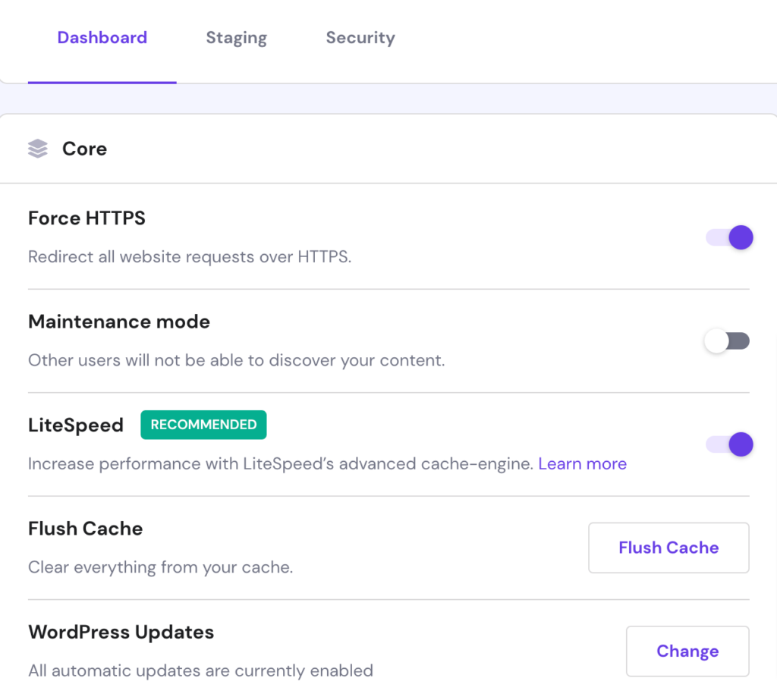Click Change for WordPress Updates
The width and height of the screenshot is (777, 700).
coord(687,651)
